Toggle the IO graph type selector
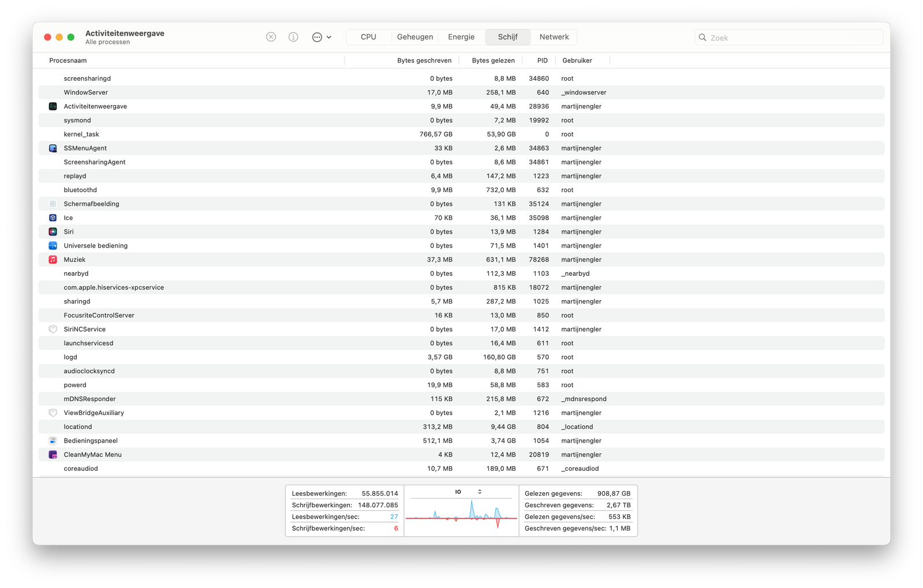Viewport: 923px width, 588px height. pos(468,492)
